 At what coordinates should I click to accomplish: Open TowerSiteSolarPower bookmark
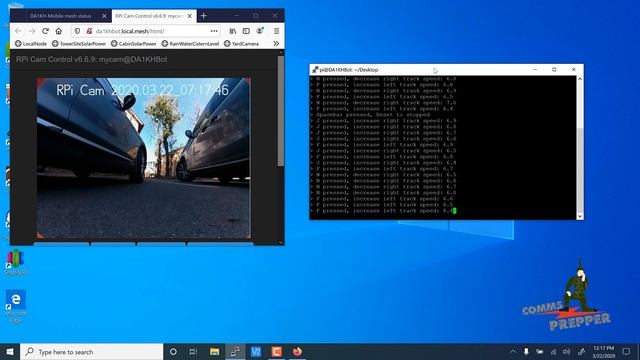click(79, 44)
